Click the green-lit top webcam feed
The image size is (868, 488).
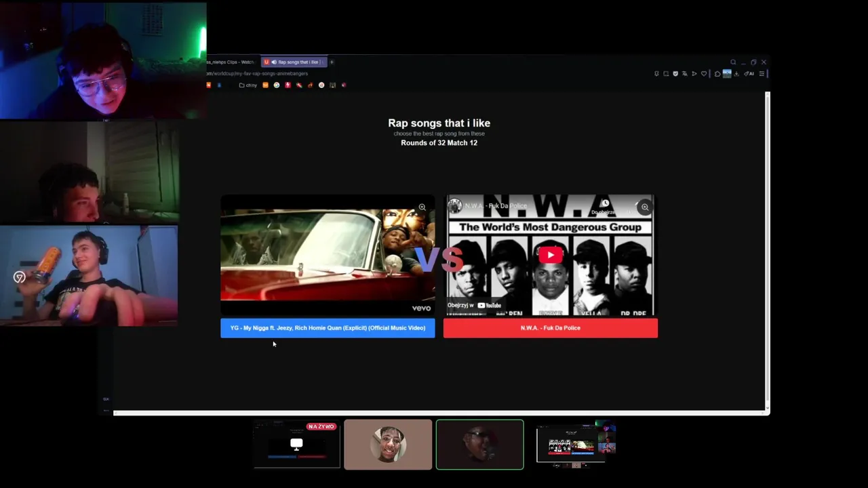coord(103,61)
